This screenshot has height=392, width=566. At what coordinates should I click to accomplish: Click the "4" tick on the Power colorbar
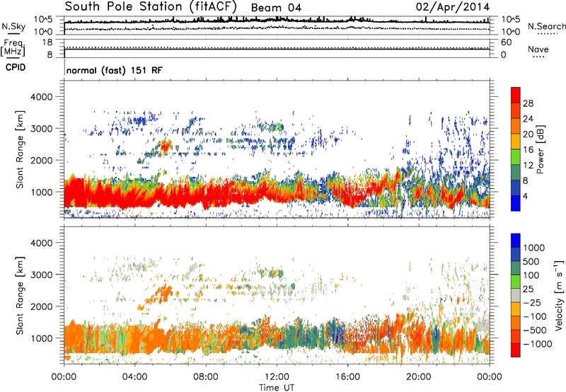click(525, 197)
